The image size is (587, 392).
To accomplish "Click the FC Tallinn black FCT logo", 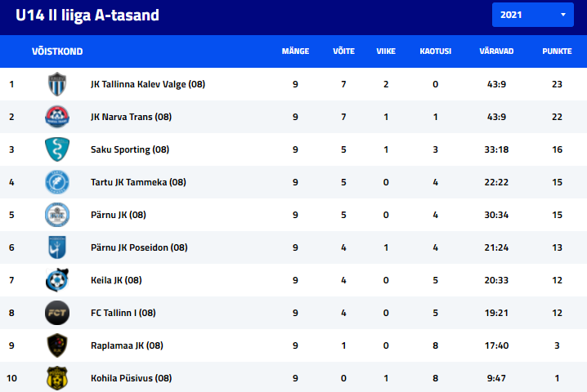I will pos(57,313).
